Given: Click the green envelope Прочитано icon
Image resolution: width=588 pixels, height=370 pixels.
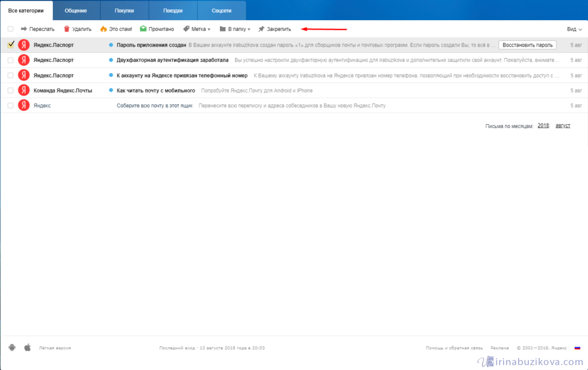Looking at the screenshot, I should click(143, 29).
